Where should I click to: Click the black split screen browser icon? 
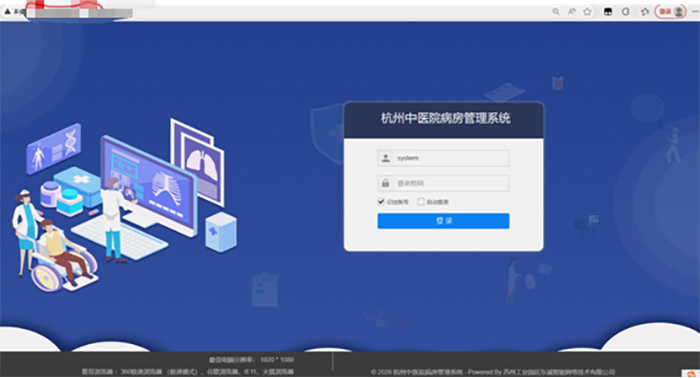[608, 12]
